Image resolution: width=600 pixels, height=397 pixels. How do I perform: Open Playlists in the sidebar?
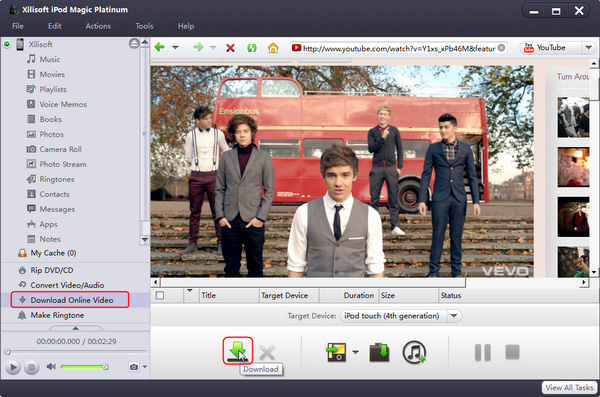(53, 89)
